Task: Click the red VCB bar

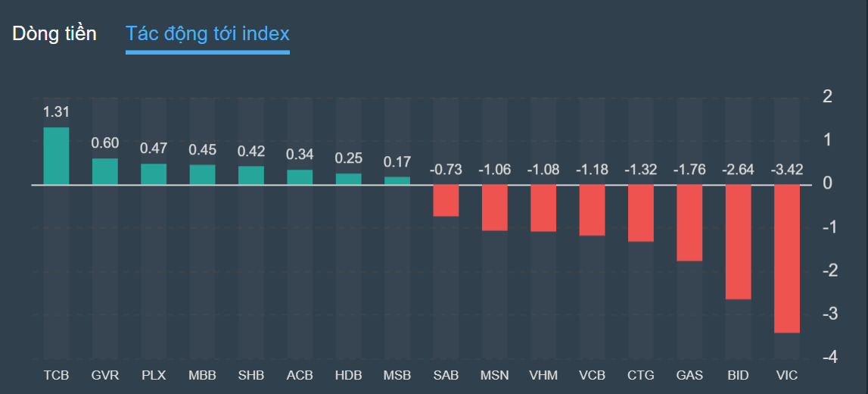Action: pos(592,210)
